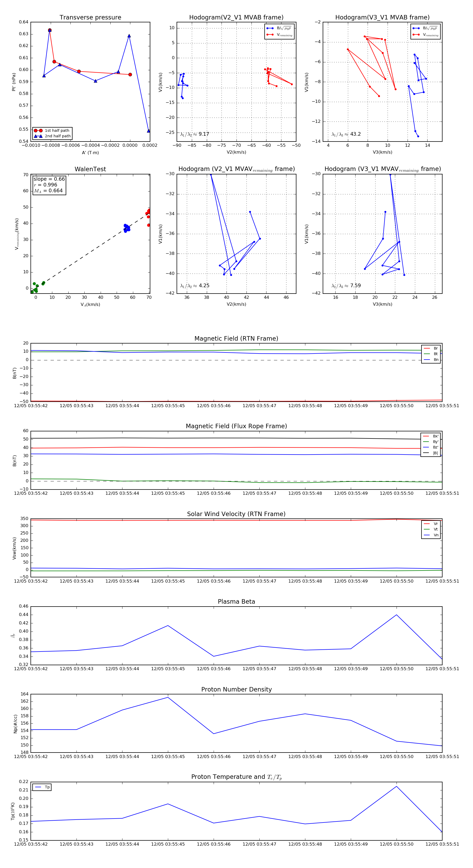The height and width of the screenshot is (868, 473).
Task: Click the Pt' (nPa) y-axis label
Action: [14, 82]
